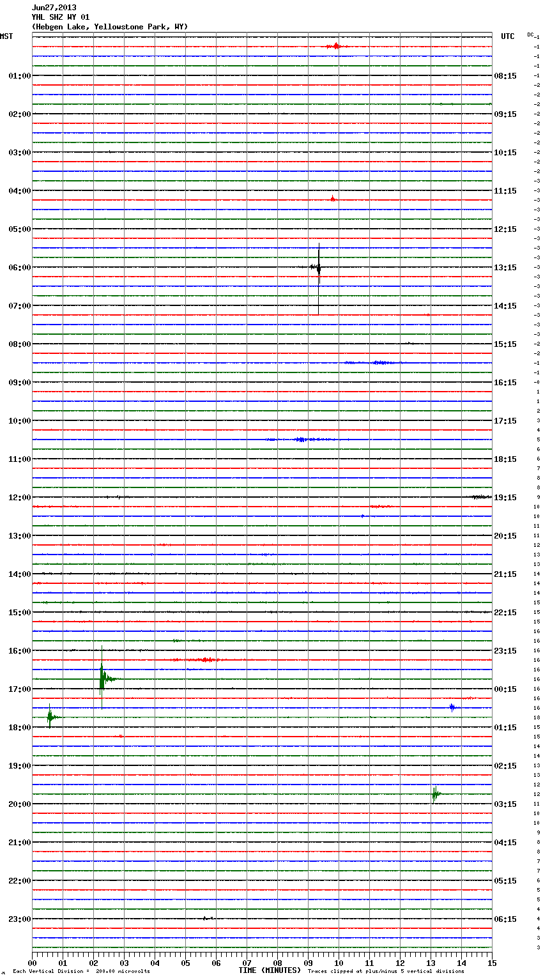Click the 03:00 MST row label
Viewport: 543px width, 980px height.
click(x=20, y=153)
